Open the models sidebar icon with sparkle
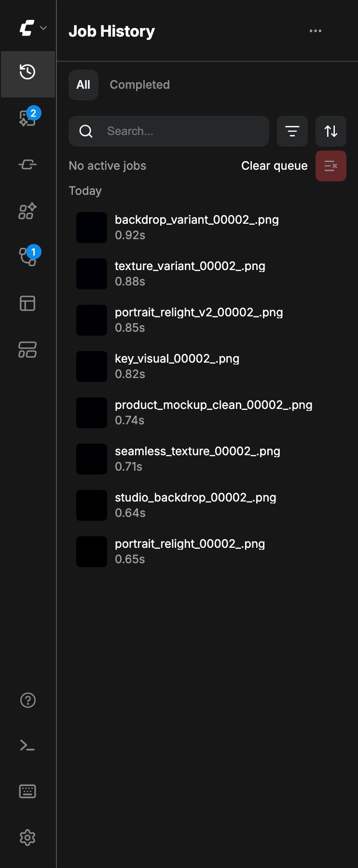358x868 pixels. (x=28, y=211)
